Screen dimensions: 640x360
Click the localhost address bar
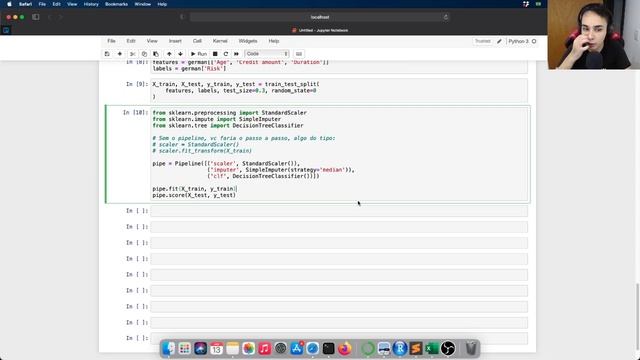tap(320, 17)
